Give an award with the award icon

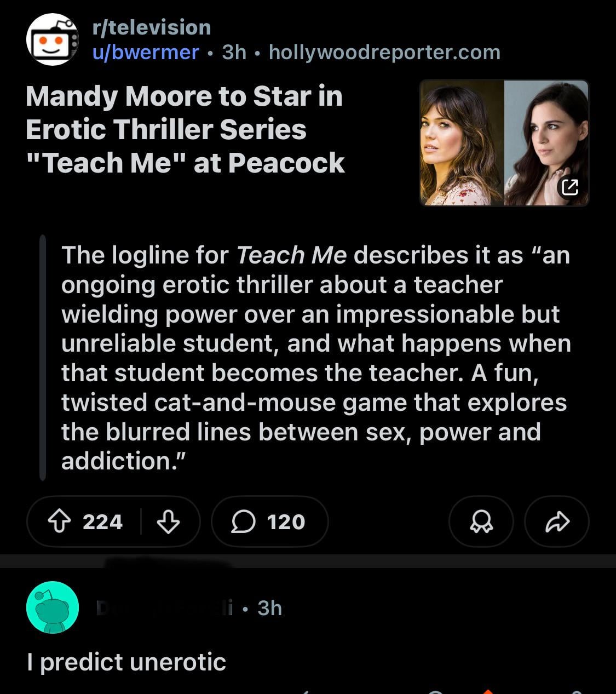pos(481,522)
